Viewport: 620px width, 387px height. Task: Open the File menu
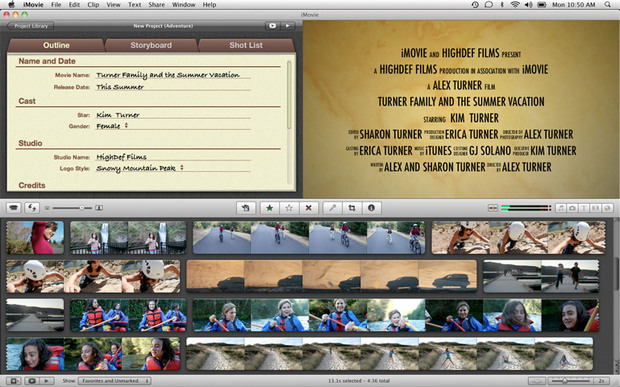pos(56,5)
